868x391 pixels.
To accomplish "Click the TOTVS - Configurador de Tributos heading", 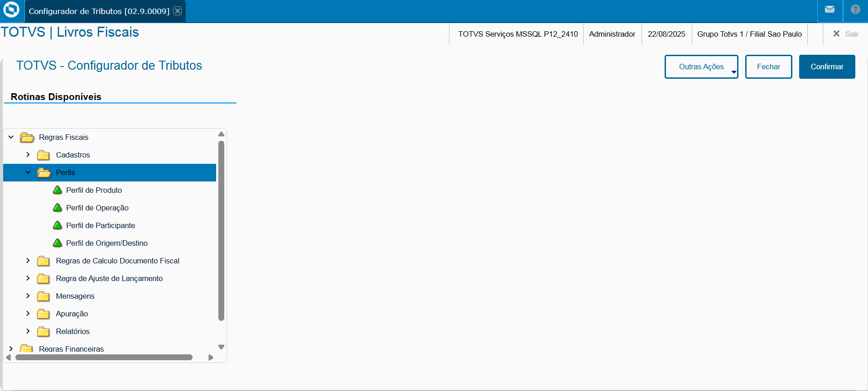I will pos(109,66).
